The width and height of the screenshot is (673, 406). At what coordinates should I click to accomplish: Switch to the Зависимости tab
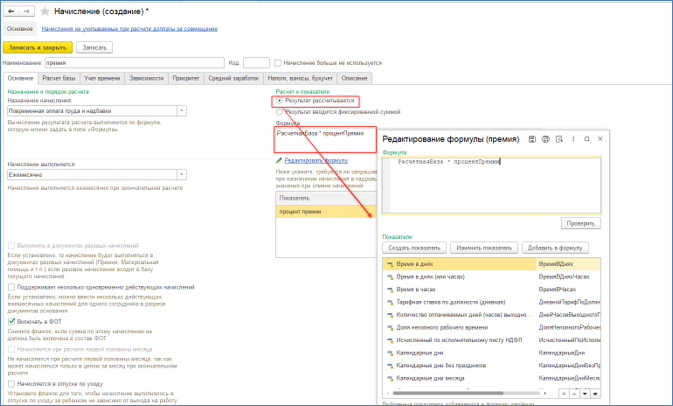tap(146, 78)
